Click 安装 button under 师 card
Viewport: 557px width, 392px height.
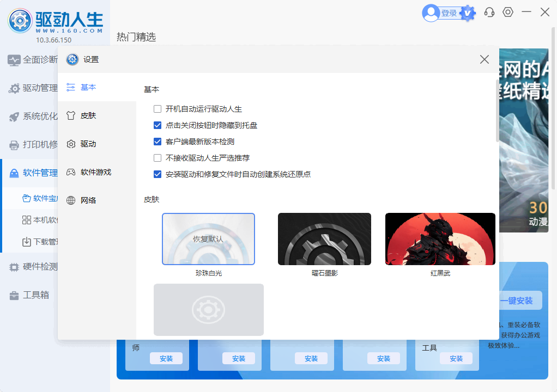[x=166, y=359]
